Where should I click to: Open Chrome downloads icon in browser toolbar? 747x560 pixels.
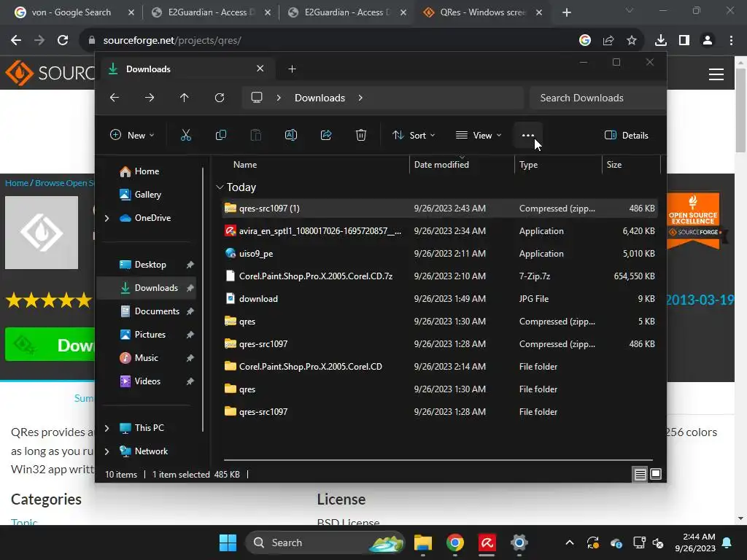coord(661,41)
